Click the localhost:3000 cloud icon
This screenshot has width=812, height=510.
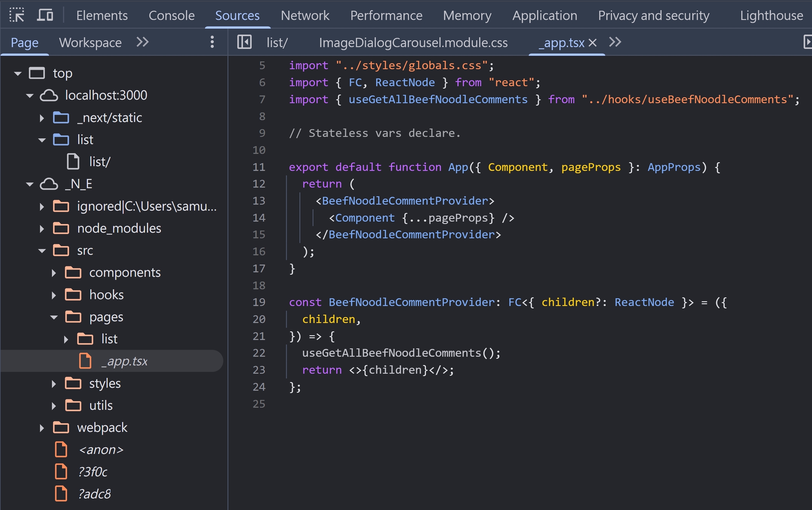tap(49, 95)
